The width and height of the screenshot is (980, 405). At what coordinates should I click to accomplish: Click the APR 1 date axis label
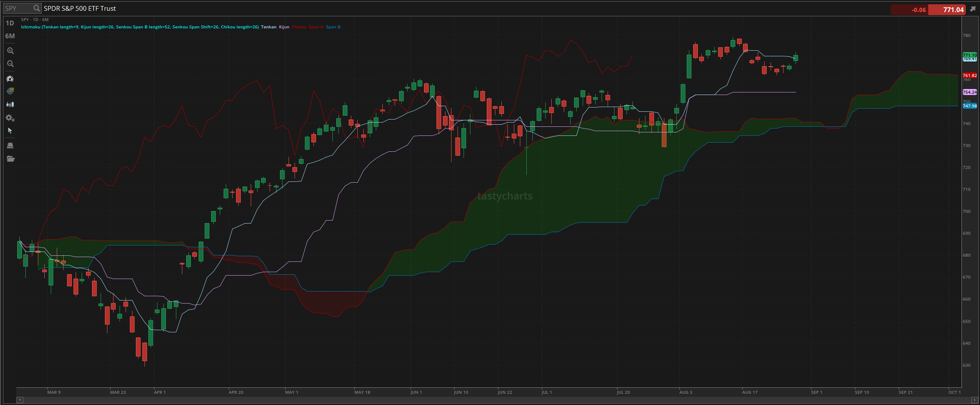(x=160, y=392)
